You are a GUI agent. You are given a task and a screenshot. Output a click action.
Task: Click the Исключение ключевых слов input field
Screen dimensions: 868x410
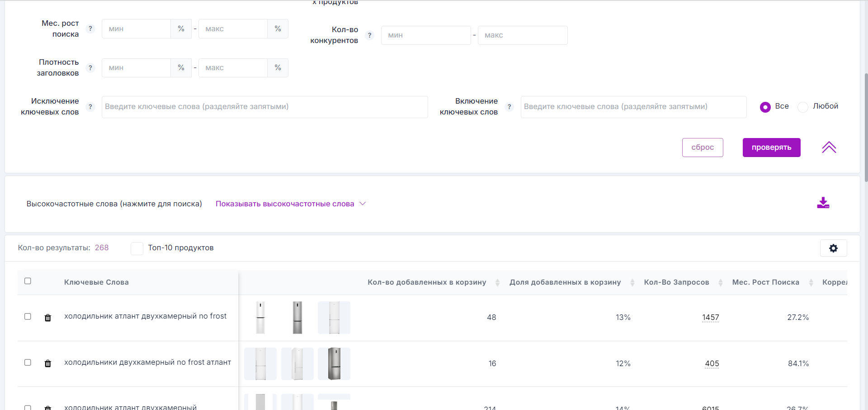coord(264,107)
